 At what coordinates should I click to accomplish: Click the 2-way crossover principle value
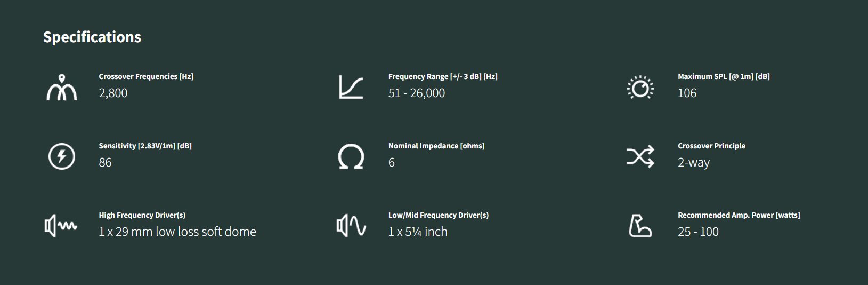tap(694, 162)
